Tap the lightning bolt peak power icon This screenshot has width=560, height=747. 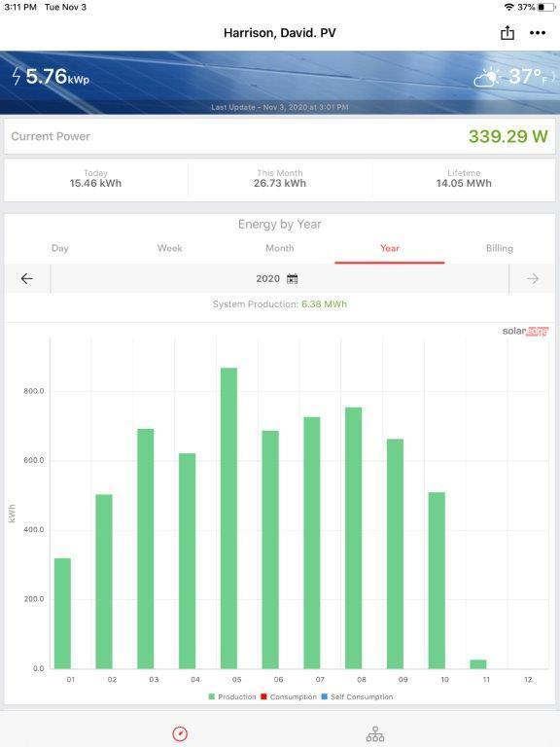[x=17, y=76]
